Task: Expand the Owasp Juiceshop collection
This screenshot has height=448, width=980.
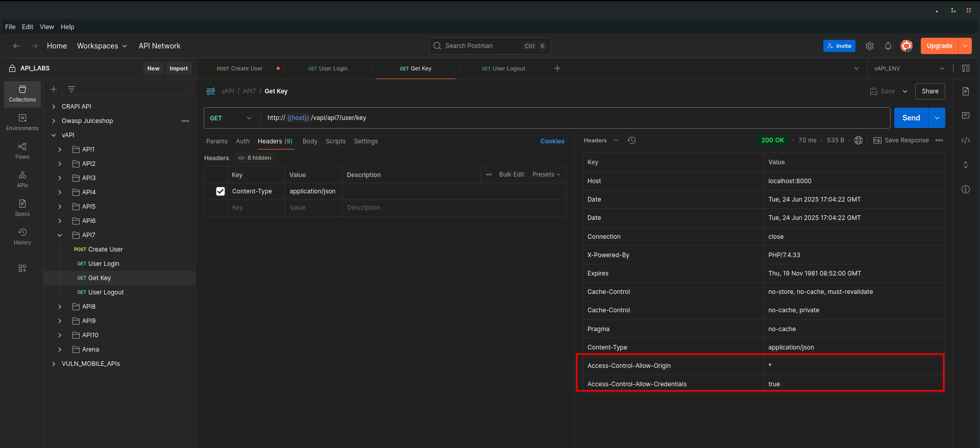Action: click(54, 121)
